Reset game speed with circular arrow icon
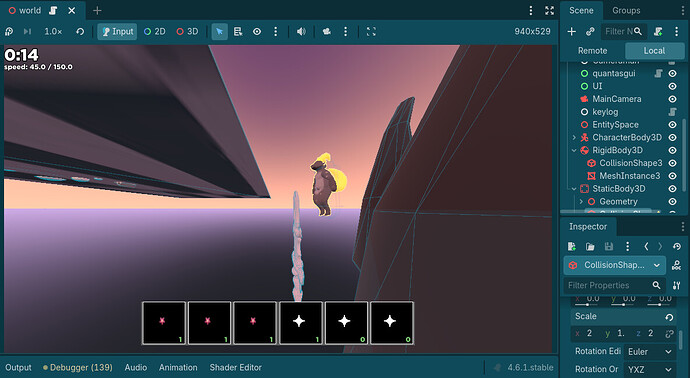Screen dimensions: 690x378 point(80,32)
